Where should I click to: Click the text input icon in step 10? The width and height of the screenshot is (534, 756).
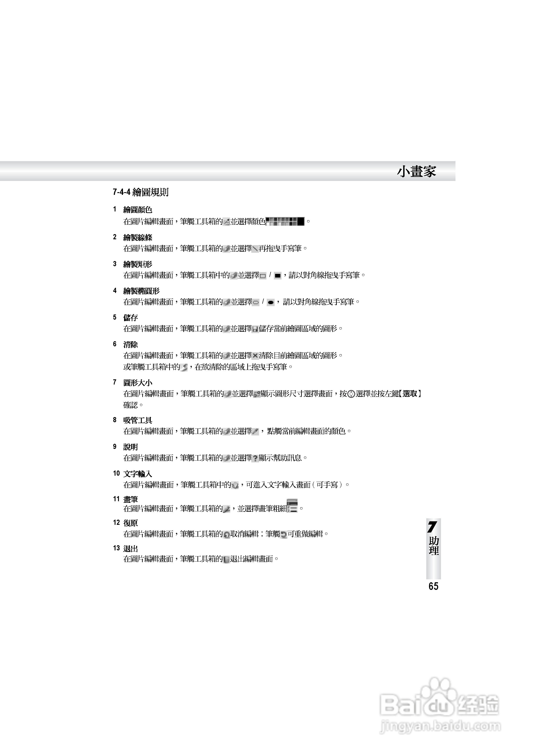tap(235, 485)
